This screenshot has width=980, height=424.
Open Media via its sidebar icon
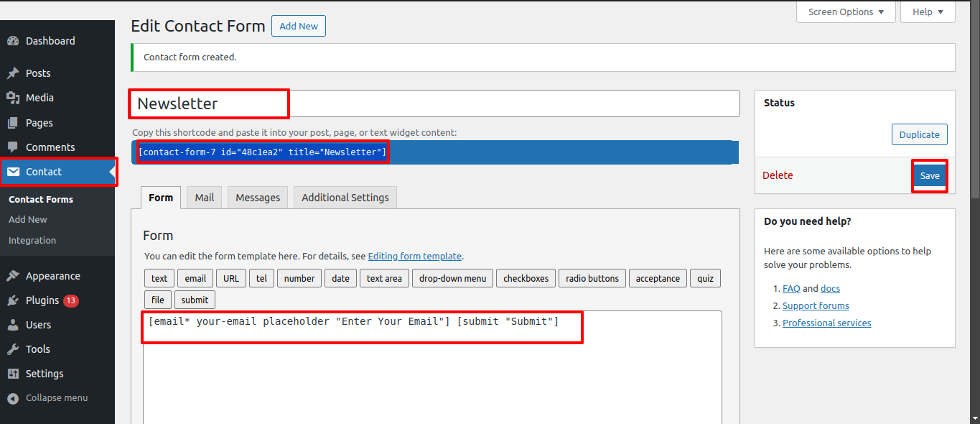coord(13,98)
